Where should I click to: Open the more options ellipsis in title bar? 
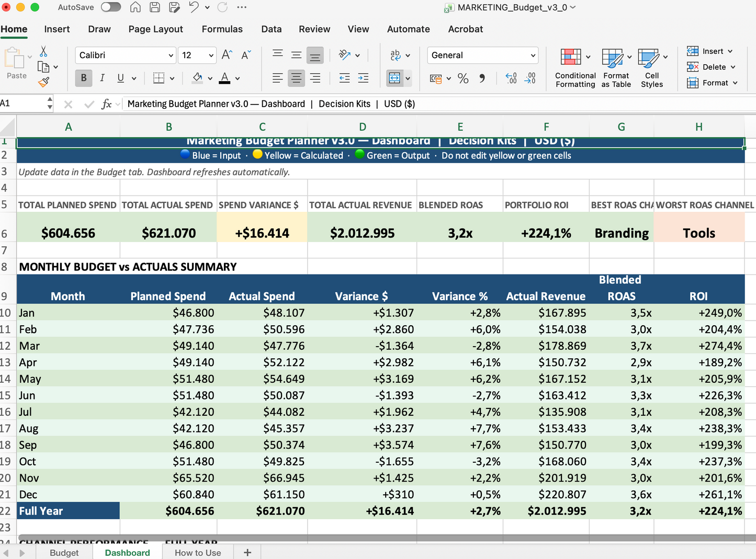pos(242,7)
